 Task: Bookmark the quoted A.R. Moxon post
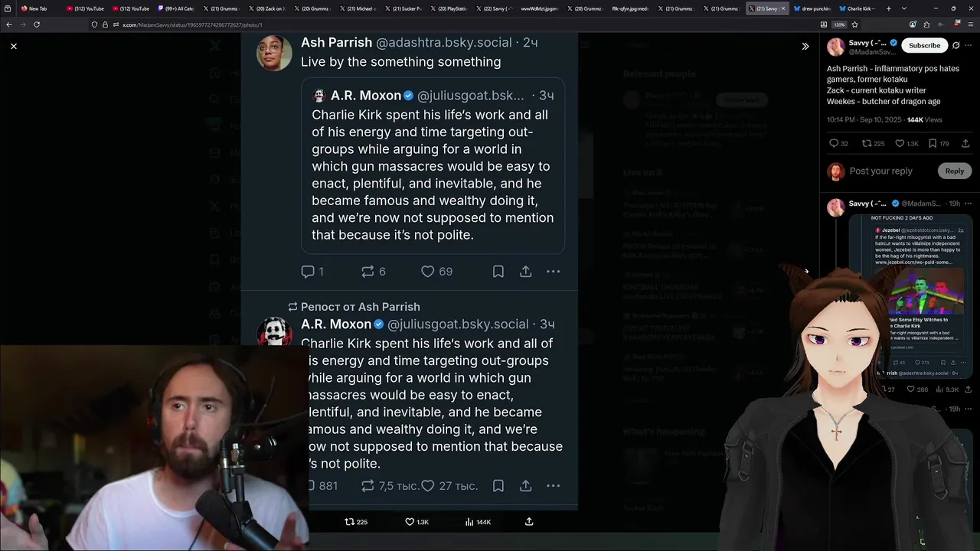[x=498, y=486]
